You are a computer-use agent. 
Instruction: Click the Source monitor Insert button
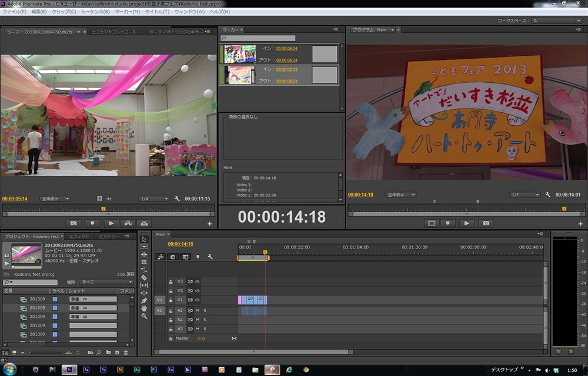pos(128,223)
